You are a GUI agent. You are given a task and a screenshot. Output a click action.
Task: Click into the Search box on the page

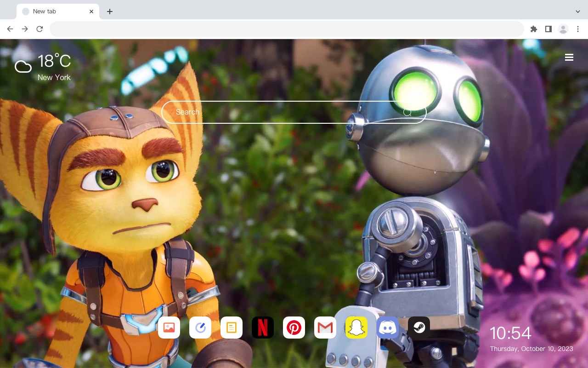pos(294,112)
